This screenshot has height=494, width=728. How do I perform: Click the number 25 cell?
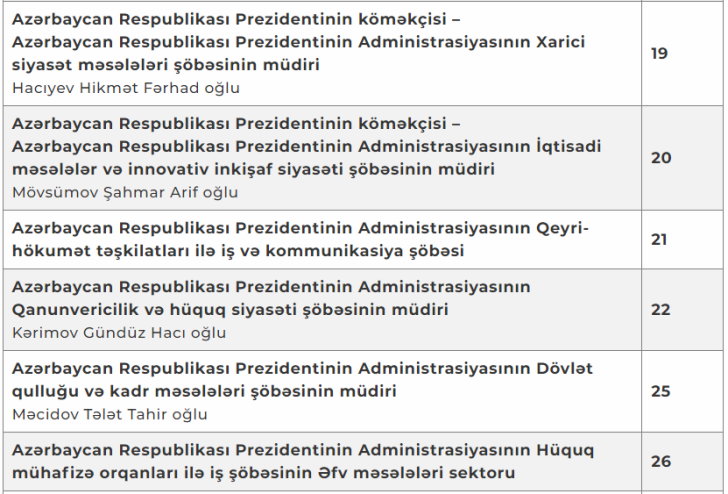pyautogui.click(x=660, y=391)
